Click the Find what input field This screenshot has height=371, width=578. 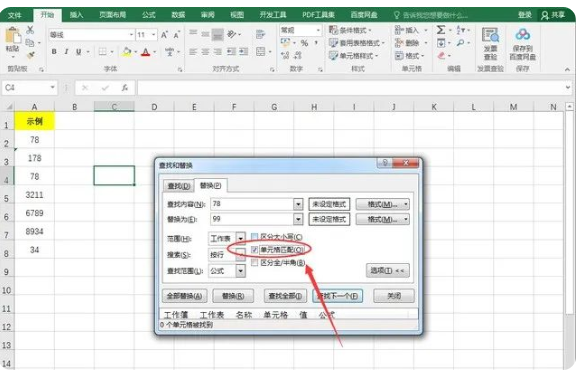(252, 204)
